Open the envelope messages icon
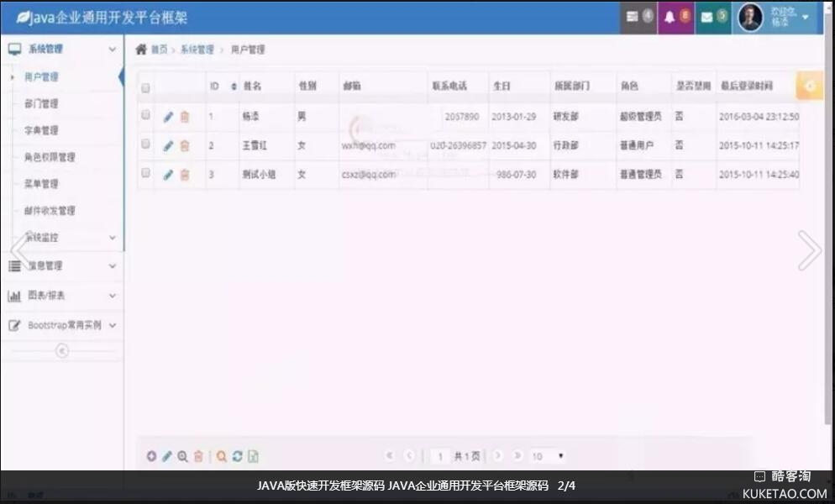 (712, 17)
